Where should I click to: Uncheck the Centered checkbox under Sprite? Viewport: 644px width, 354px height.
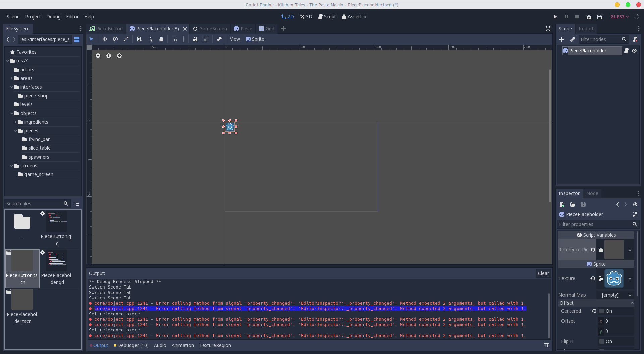(x=602, y=311)
